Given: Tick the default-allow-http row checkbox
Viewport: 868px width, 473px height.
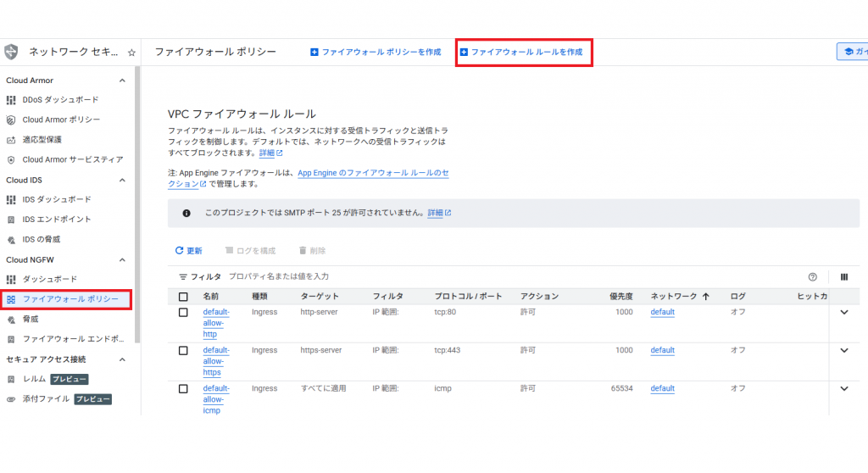Looking at the screenshot, I should tap(183, 313).
